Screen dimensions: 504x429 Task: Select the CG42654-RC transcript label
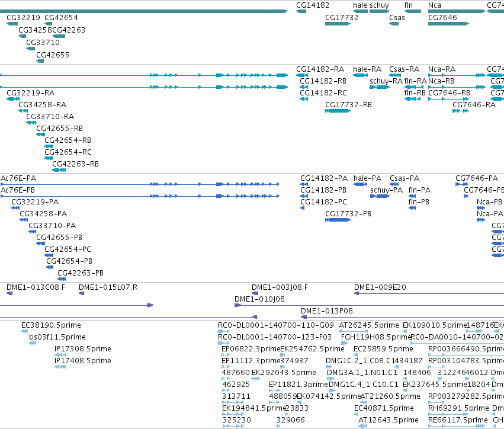click(x=68, y=152)
